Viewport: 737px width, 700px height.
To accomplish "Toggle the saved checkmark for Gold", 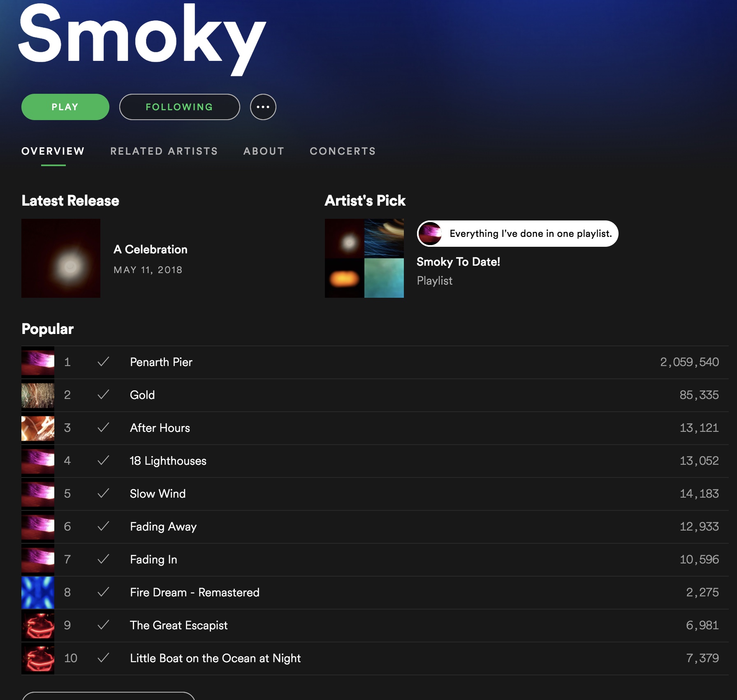I will pyautogui.click(x=103, y=395).
